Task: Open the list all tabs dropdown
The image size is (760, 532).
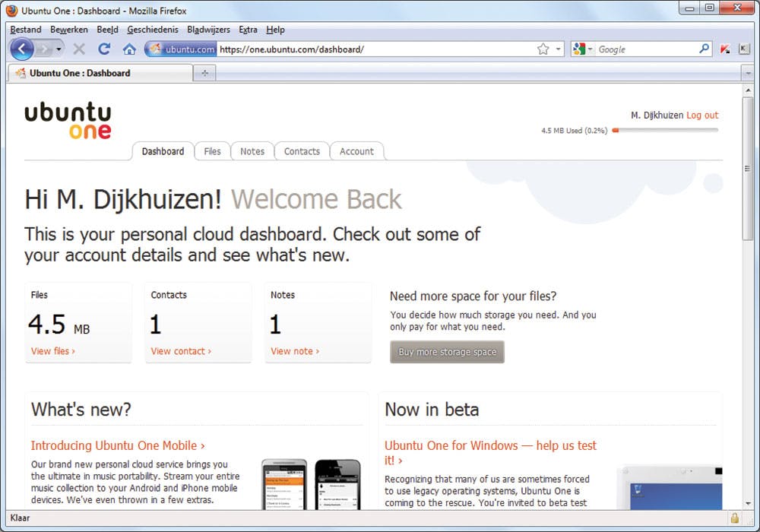Action: tap(748, 74)
